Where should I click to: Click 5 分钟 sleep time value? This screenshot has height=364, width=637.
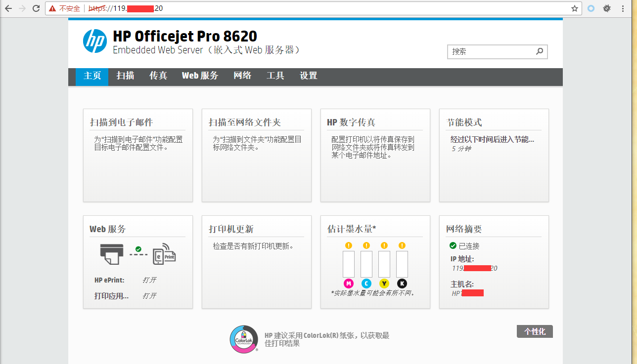(461, 149)
